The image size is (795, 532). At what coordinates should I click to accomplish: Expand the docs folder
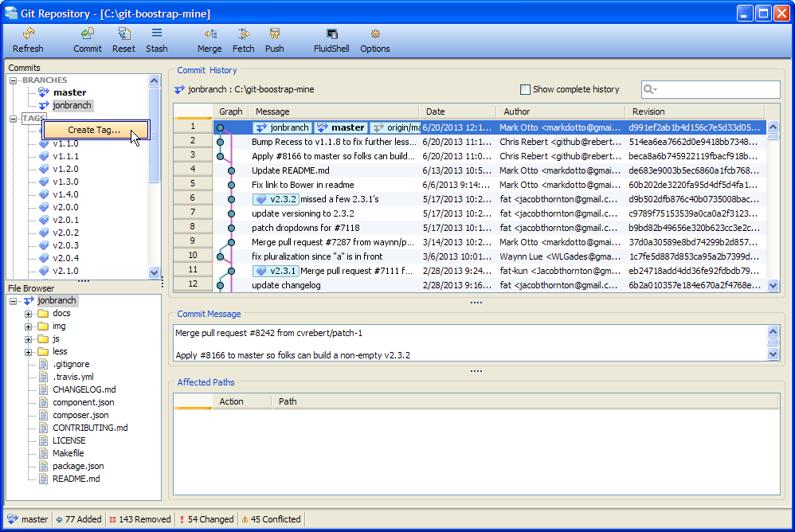[x=29, y=314]
